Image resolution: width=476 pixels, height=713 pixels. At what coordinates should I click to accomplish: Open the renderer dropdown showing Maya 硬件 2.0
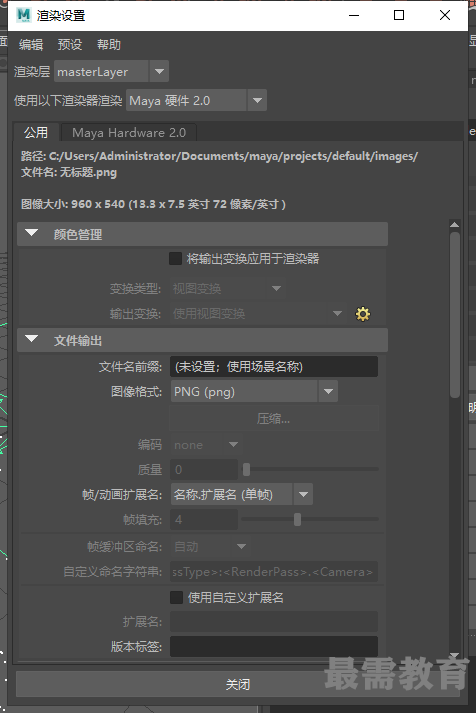click(196, 100)
